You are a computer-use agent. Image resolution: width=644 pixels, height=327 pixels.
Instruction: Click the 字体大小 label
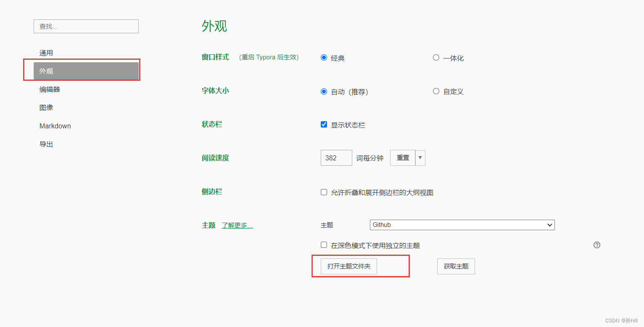(215, 91)
